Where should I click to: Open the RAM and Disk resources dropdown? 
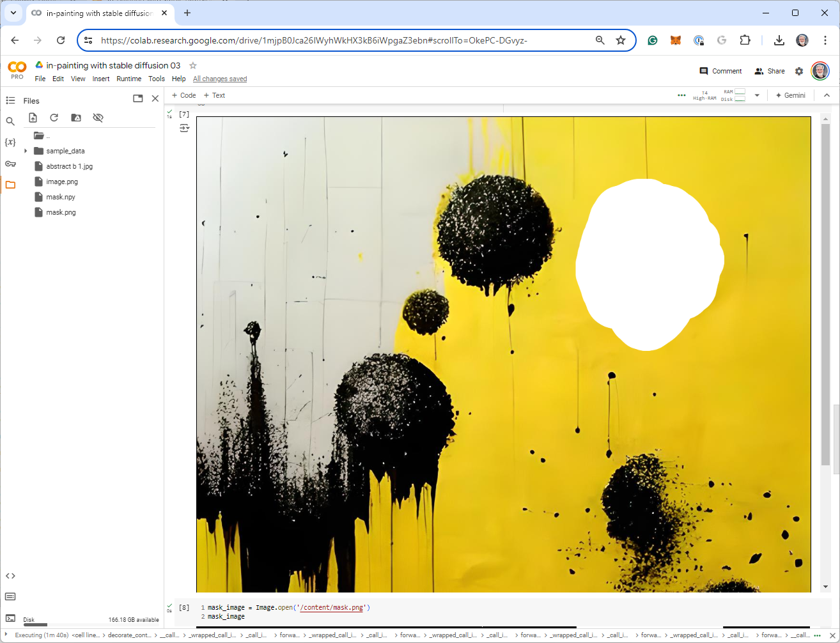(x=757, y=95)
